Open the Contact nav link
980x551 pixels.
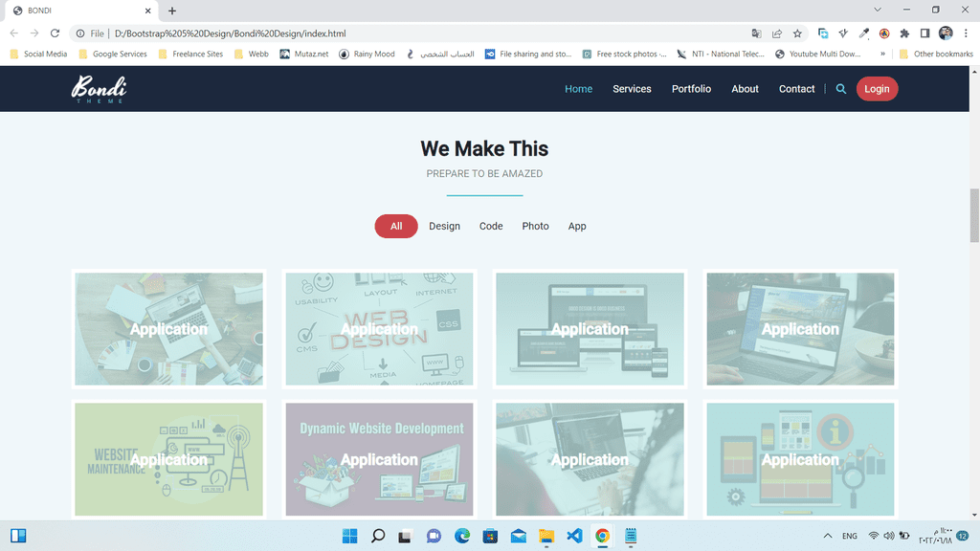coord(797,89)
